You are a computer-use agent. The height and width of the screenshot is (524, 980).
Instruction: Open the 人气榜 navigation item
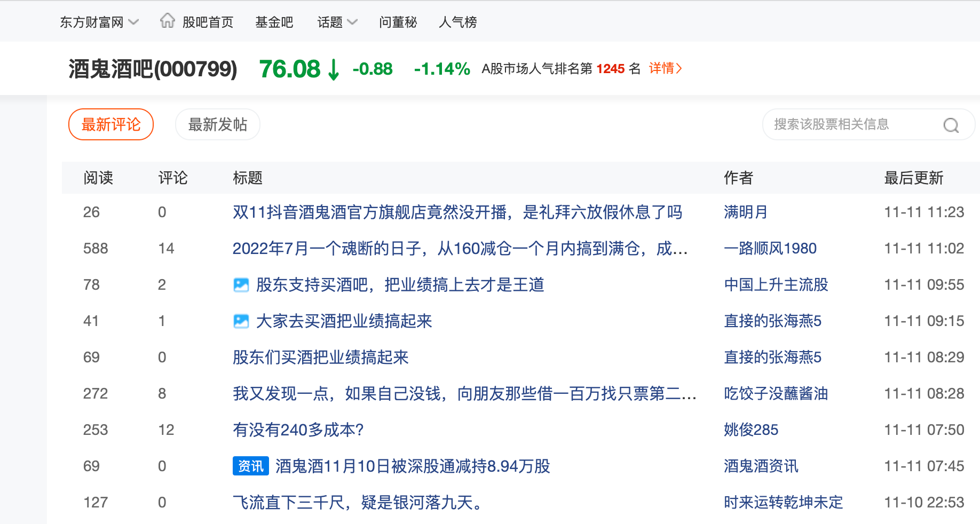click(458, 22)
